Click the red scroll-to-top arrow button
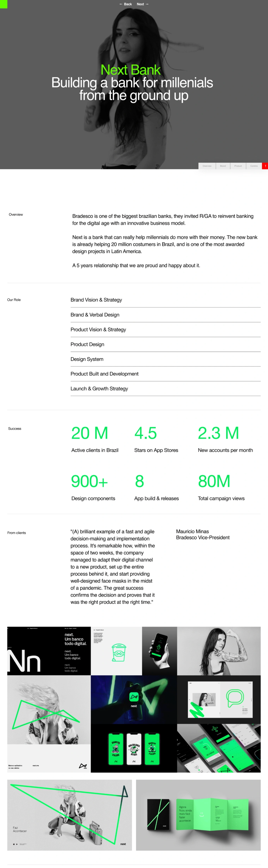This screenshot has width=268, height=868. coord(265,166)
